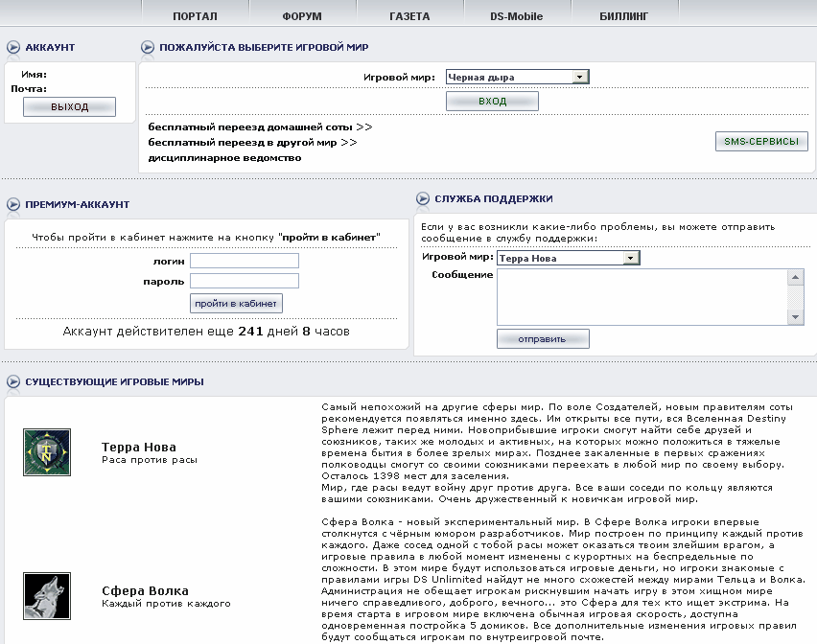
Task: Click the Аккаунт действителен еще 241 дней text
Action: coord(206,332)
